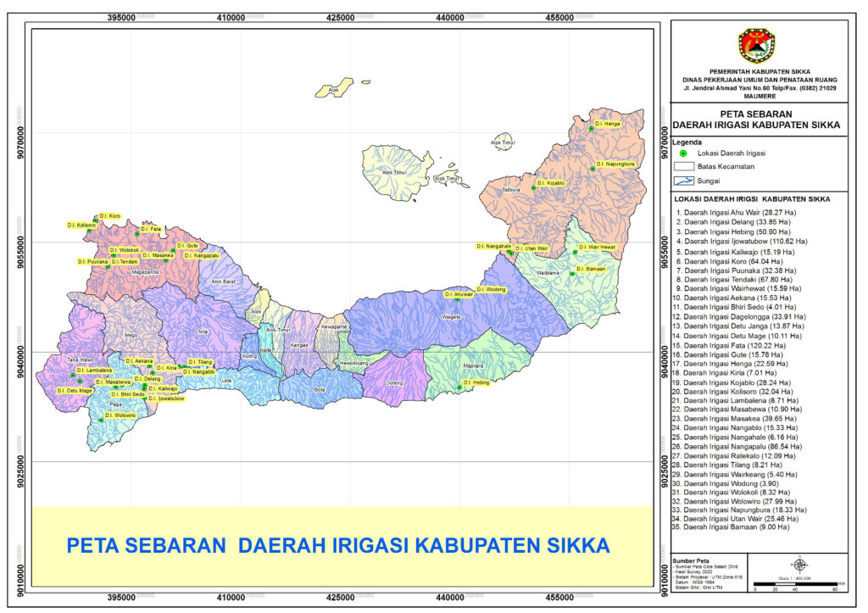Pick the D.I. Ahuwair marker label

459,293
